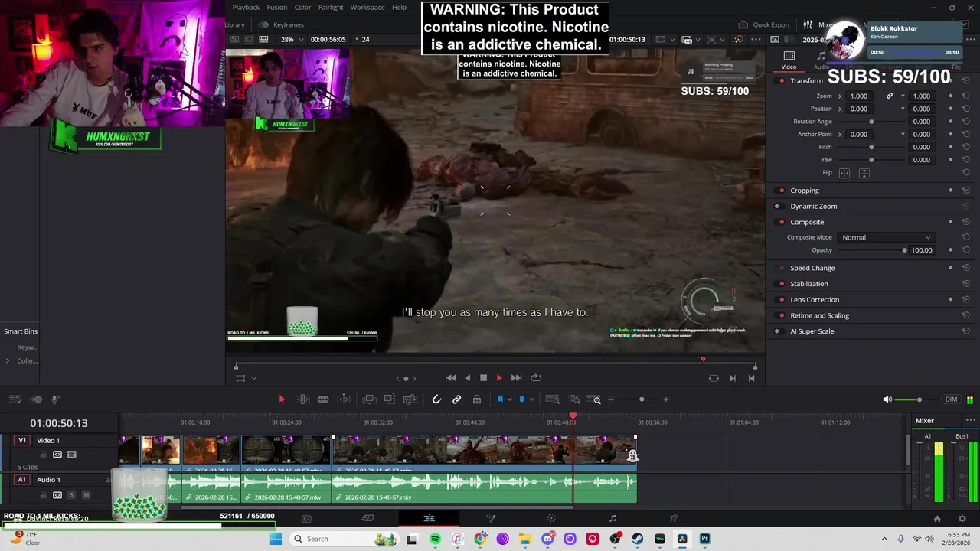This screenshot has height=551, width=980.
Task: Expand the Cropping section header
Action: pos(805,191)
